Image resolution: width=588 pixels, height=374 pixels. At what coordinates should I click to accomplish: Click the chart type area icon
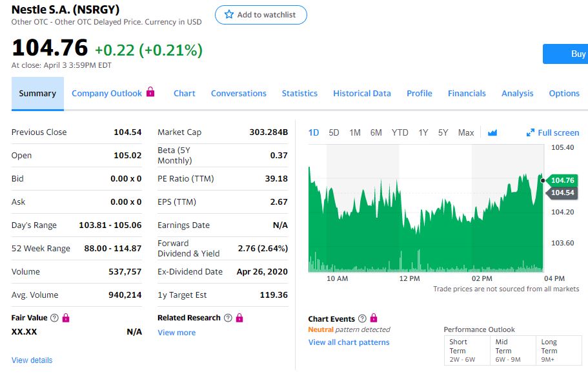[492, 132]
